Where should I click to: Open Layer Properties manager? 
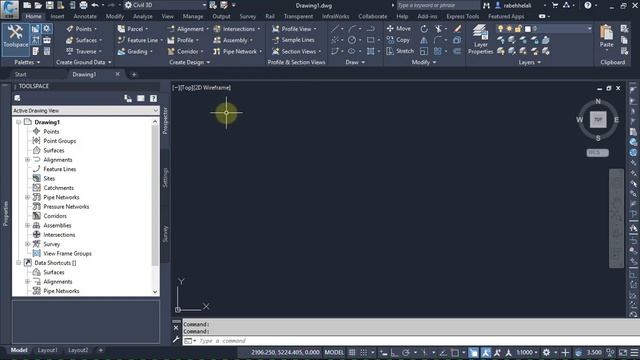pos(480,39)
